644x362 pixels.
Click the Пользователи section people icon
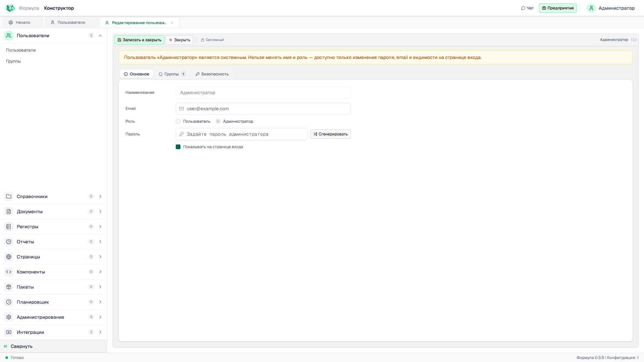click(x=9, y=36)
